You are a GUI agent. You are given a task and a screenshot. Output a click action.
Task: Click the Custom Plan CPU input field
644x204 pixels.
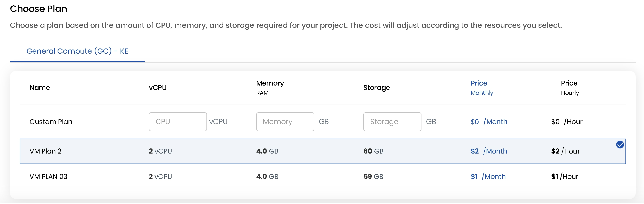[177, 122]
